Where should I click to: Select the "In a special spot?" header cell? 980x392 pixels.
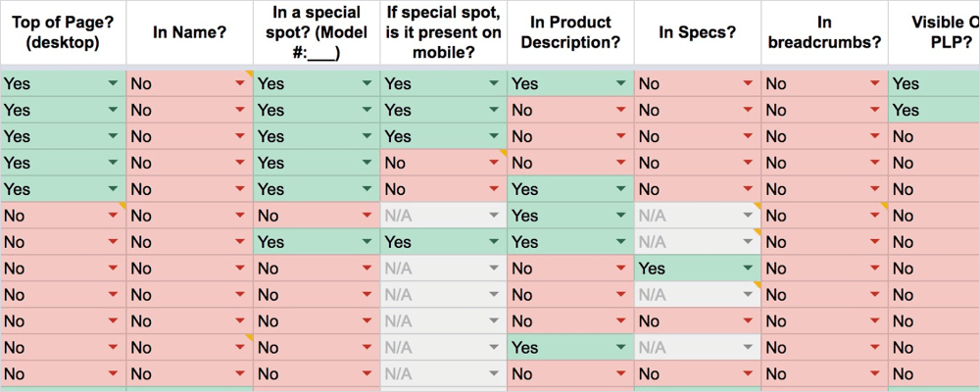[317, 32]
